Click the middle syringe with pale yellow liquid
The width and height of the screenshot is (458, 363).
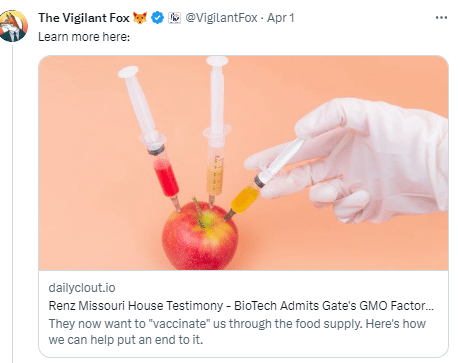(216, 130)
